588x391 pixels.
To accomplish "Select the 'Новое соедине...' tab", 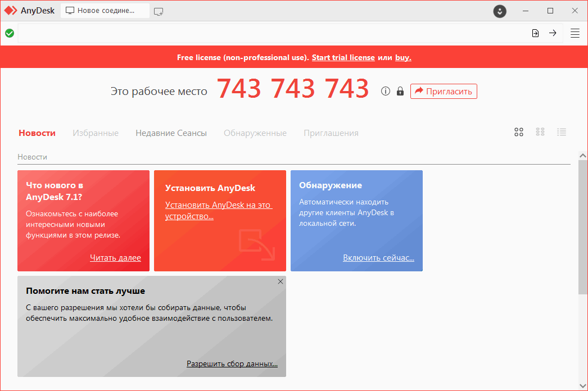I will (x=105, y=11).
